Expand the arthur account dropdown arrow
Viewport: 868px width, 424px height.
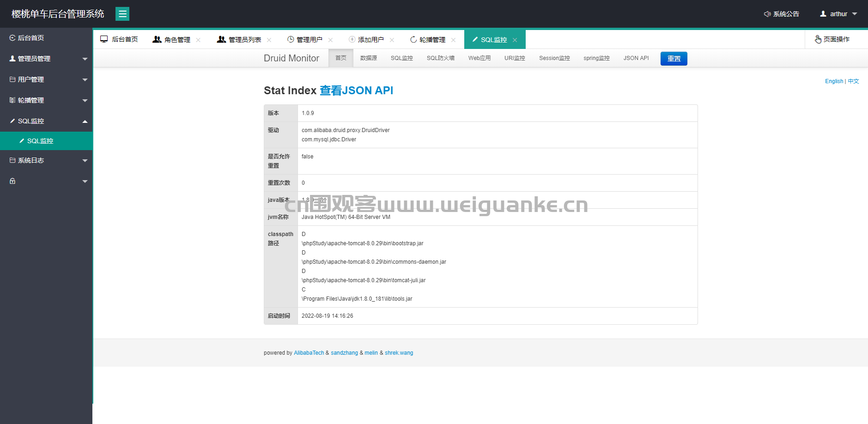point(855,14)
